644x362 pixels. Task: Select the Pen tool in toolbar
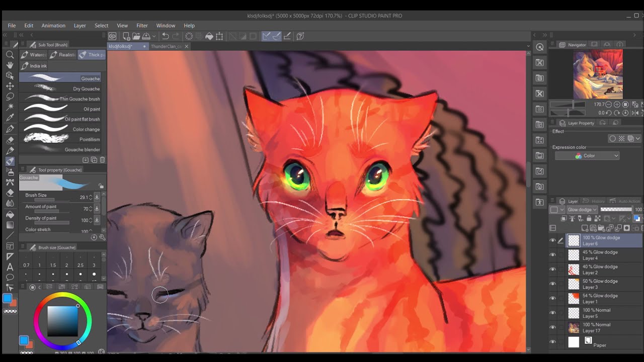[x=10, y=129]
